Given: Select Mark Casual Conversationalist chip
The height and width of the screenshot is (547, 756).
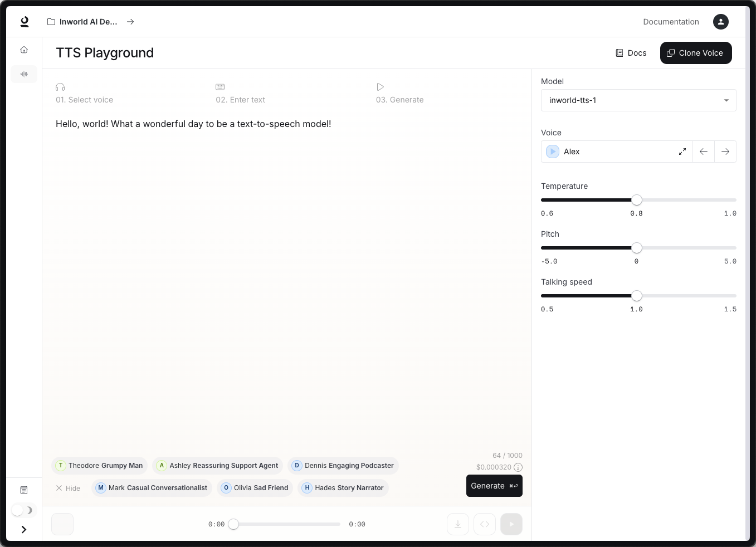Looking at the screenshot, I should 152,488.
